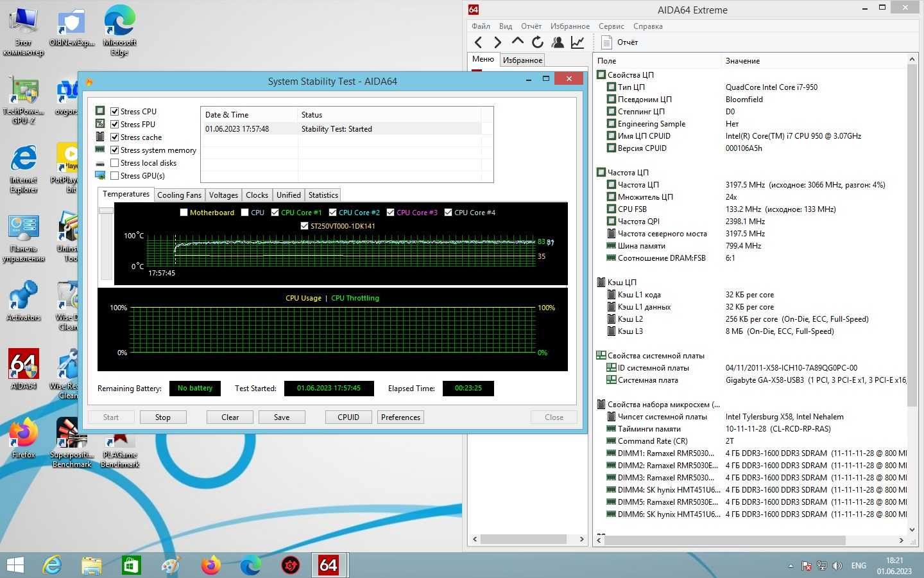The height and width of the screenshot is (578, 924).
Task: Enable Stress local disks checkbox
Action: 114,162
